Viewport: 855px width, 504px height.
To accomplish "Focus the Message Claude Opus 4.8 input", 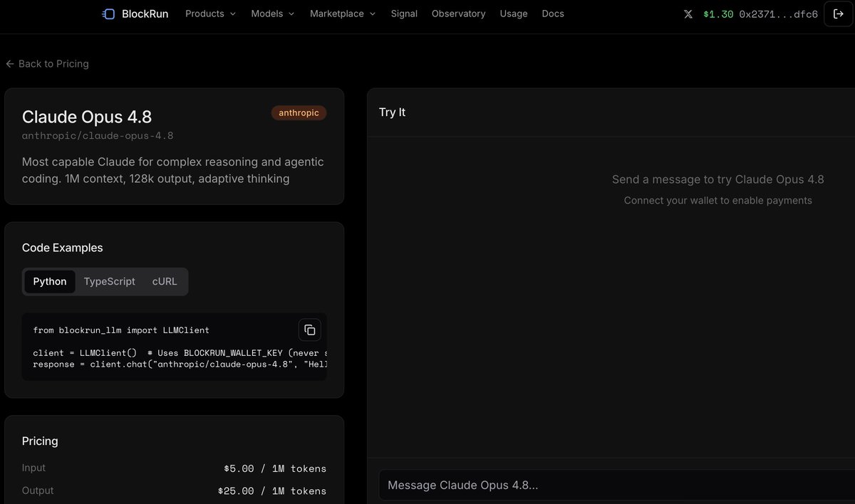I will [x=616, y=485].
